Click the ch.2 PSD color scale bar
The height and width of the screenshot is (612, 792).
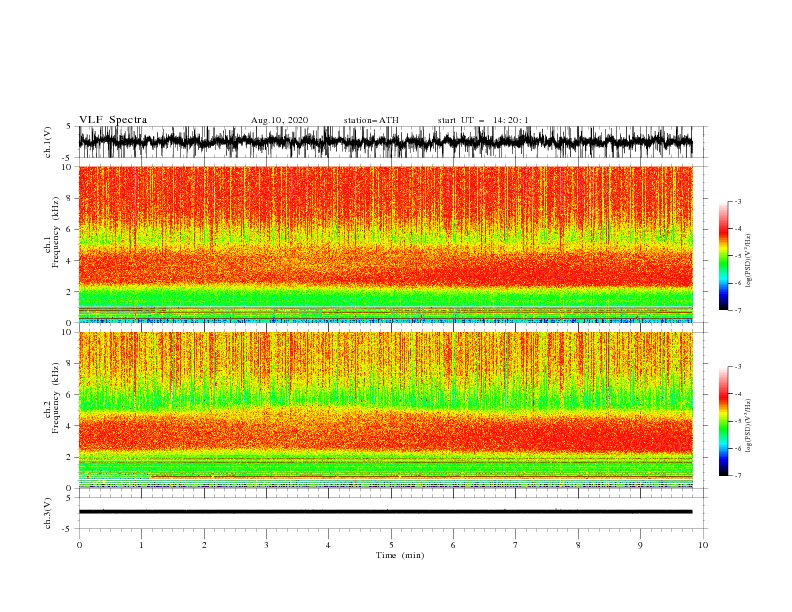pyautogui.click(x=723, y=421)
